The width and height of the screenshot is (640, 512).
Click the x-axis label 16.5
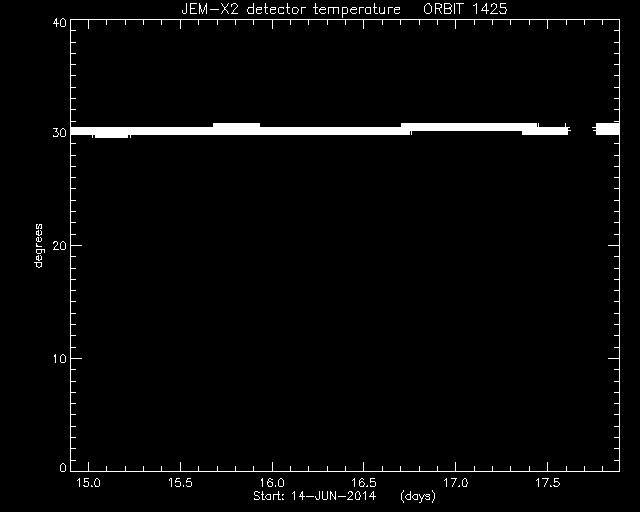coord(364,483)
